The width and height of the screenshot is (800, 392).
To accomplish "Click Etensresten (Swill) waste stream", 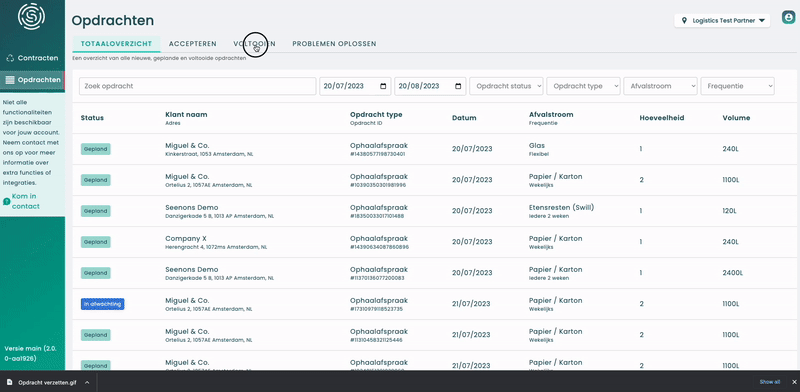I will 562,208.
